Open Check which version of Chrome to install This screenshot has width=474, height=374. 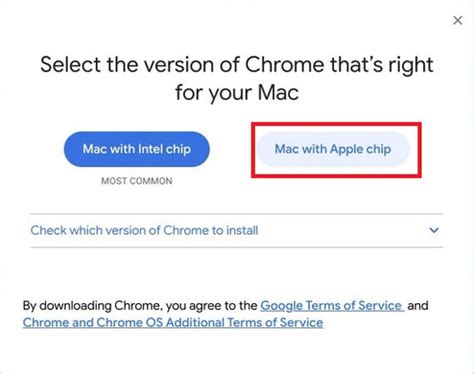point(237,230)
